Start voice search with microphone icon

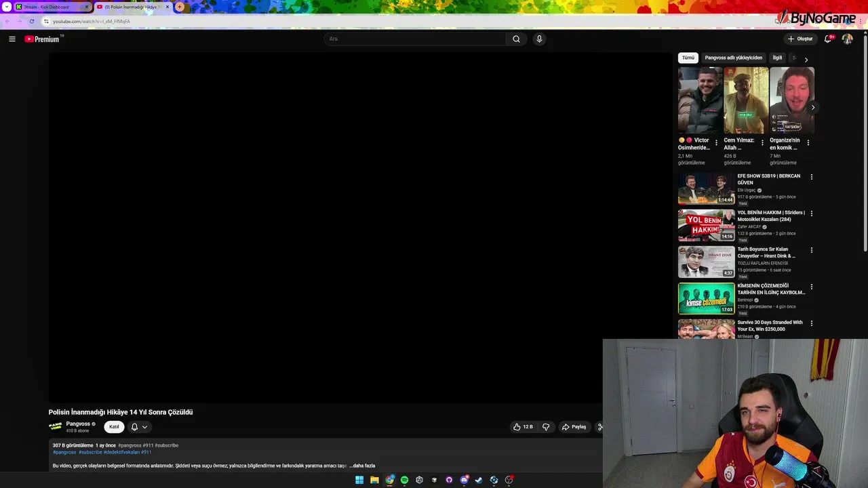pyautogui.click(x=539, y=39)
